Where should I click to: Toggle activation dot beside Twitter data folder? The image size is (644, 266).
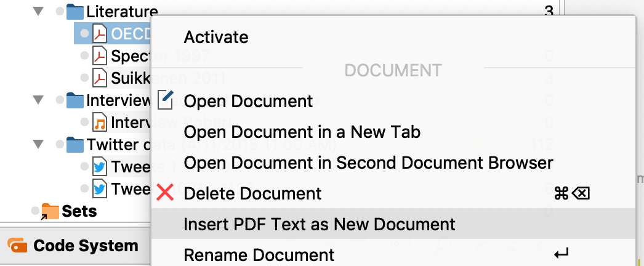coord(60,144)
